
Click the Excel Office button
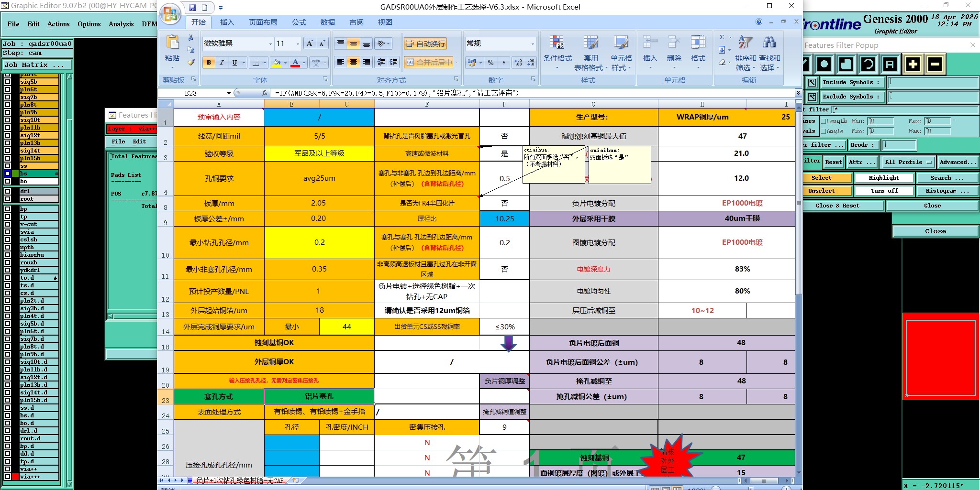[x=170, y=14]
